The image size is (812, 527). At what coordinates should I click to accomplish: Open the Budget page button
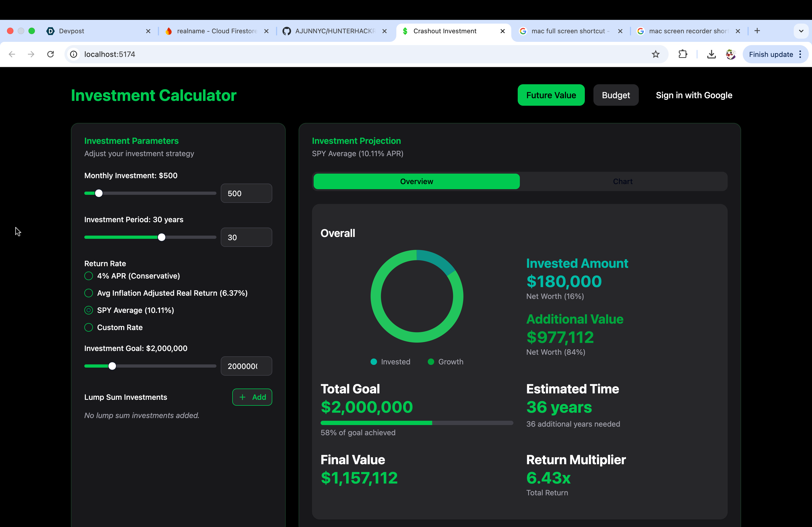tap(615, 95)
